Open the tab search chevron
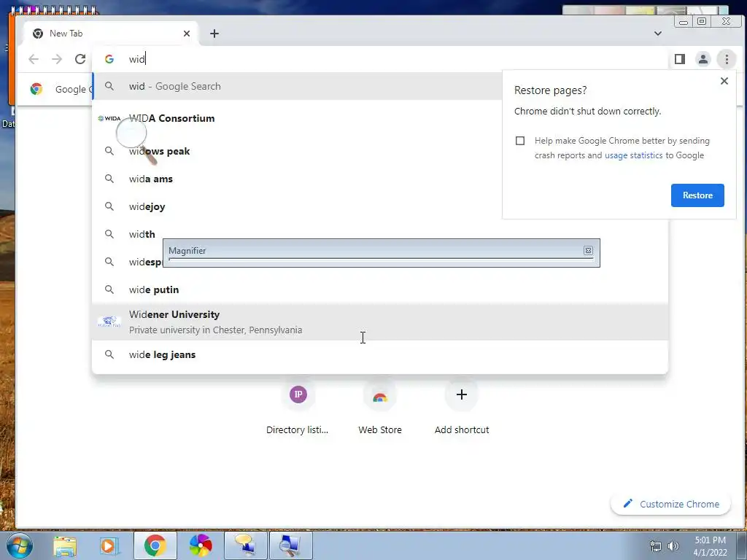 tap(658, 34)
